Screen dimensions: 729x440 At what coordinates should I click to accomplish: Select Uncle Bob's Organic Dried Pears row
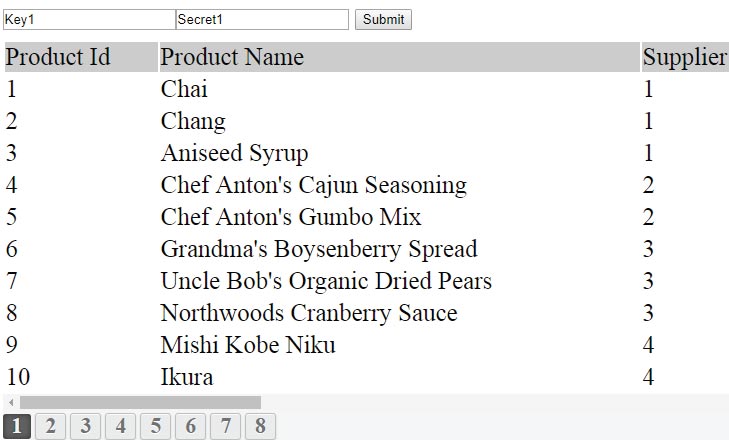click(364, 281)
